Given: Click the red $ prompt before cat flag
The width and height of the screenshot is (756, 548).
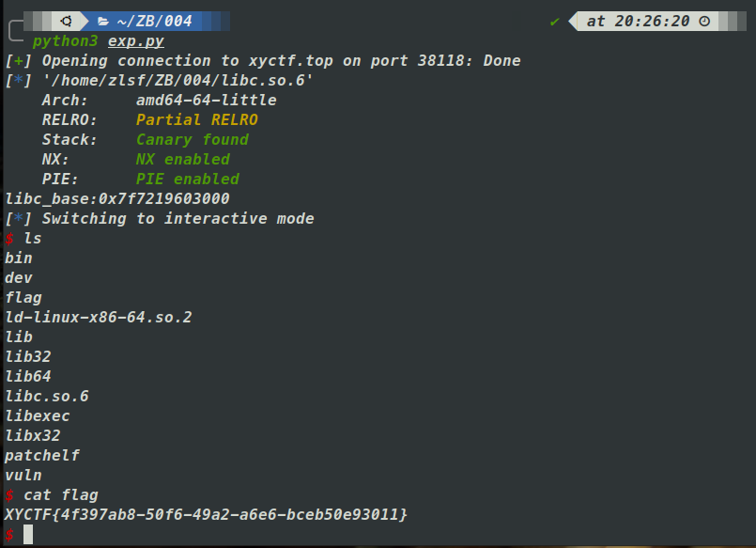Looking at the screenshot, I should [x=9, y=495].
